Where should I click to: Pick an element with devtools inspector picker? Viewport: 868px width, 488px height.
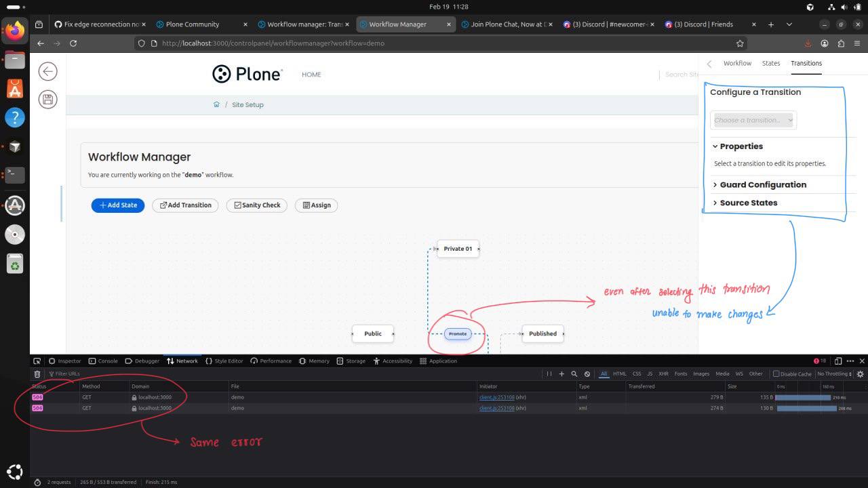[37, 361]
